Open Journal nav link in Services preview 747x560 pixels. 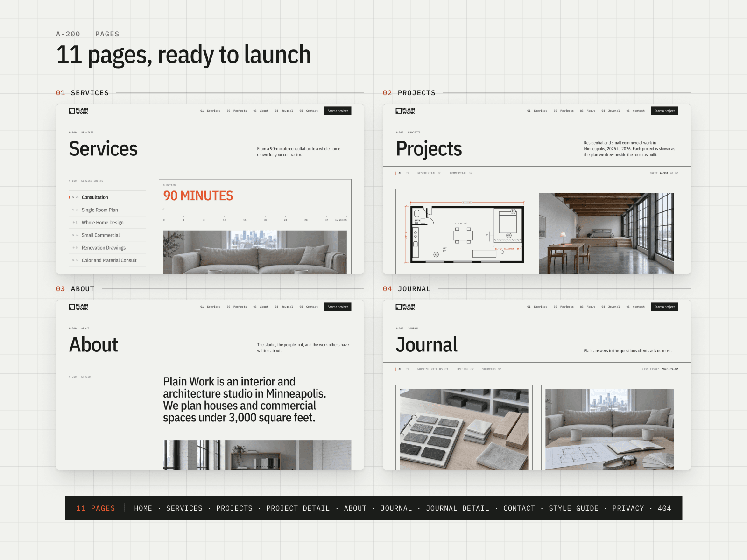coord(284,111)
